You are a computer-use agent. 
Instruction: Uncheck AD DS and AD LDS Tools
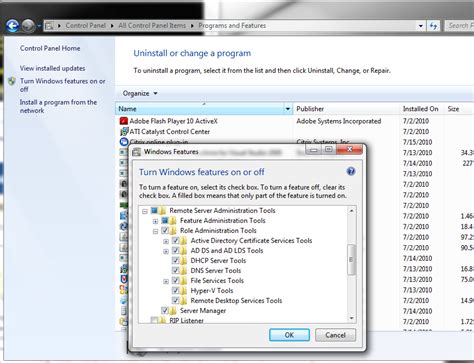[x=175, y=250]
